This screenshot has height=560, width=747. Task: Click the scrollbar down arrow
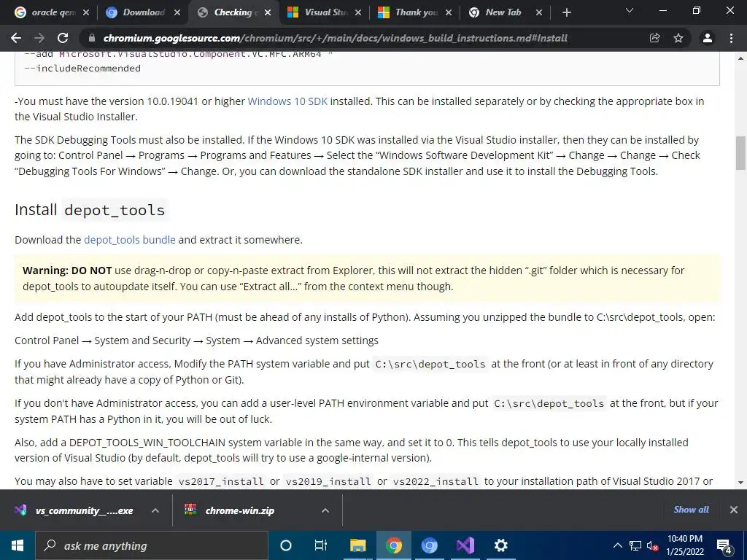(x=740, y=483)
